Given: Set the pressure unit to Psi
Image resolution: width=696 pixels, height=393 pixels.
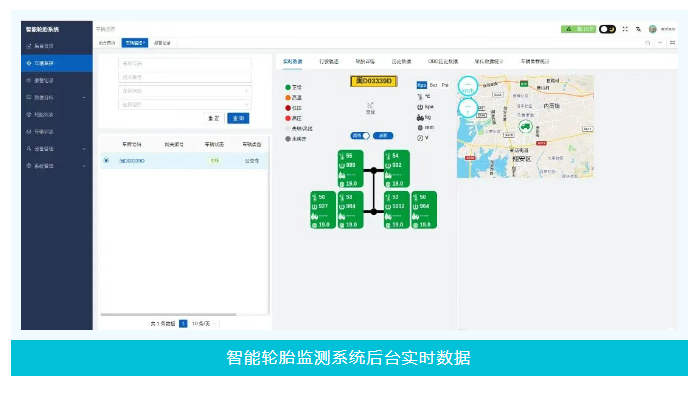Looking at the screenshot, I should tap(445, 85).
